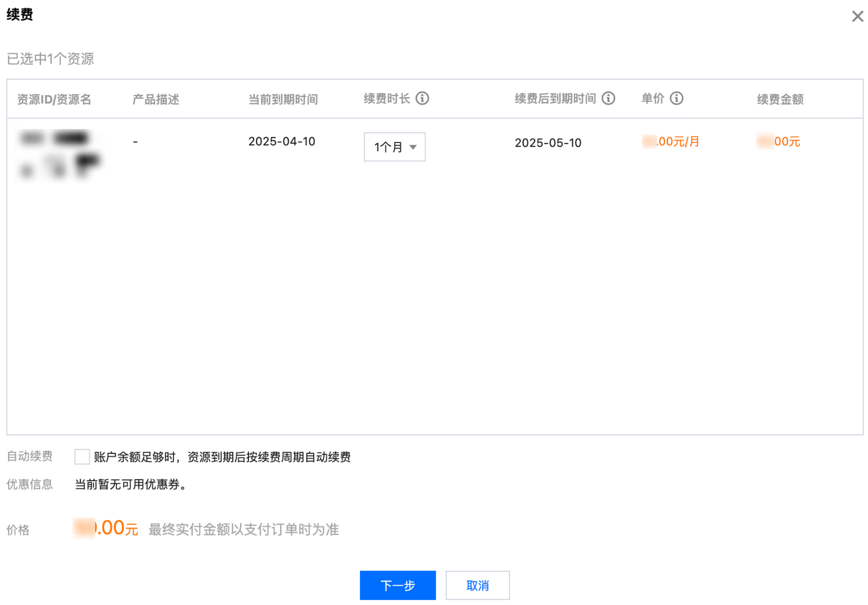
Task: Click the info icon next to 续费时长
Action: pyautogui.click(x=422, y=98)
